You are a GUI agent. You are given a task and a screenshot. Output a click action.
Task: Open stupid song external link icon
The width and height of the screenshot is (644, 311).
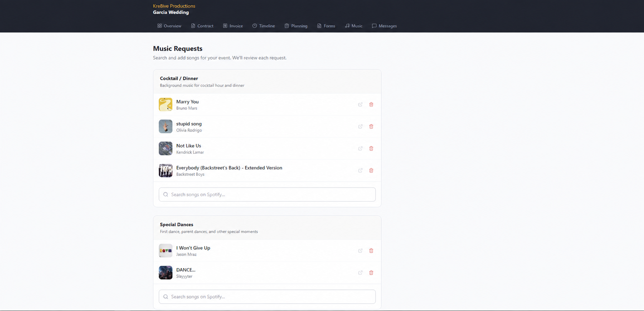[x=360, y=127]
